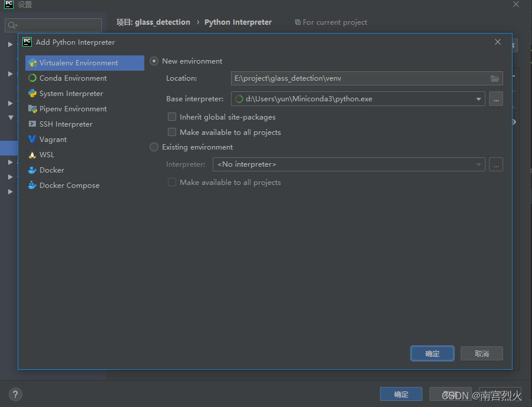Click the System Interpreter python icon
Viewport: 532px width, 407px height.
(x=32, y=93)
